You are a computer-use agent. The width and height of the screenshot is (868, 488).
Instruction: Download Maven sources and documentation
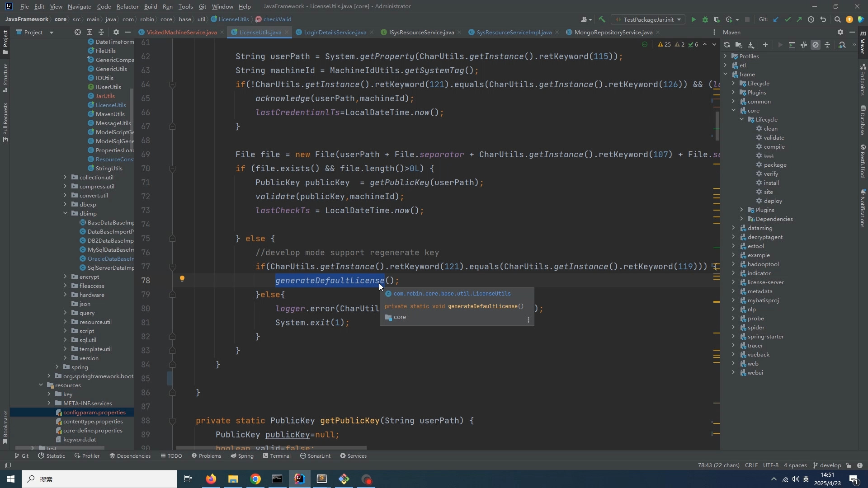point(751,45)
